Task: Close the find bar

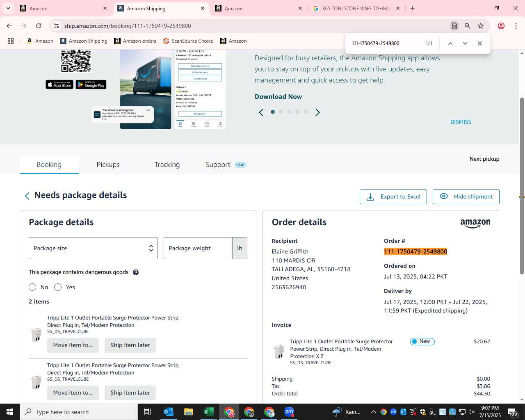Action: (479, 43)
